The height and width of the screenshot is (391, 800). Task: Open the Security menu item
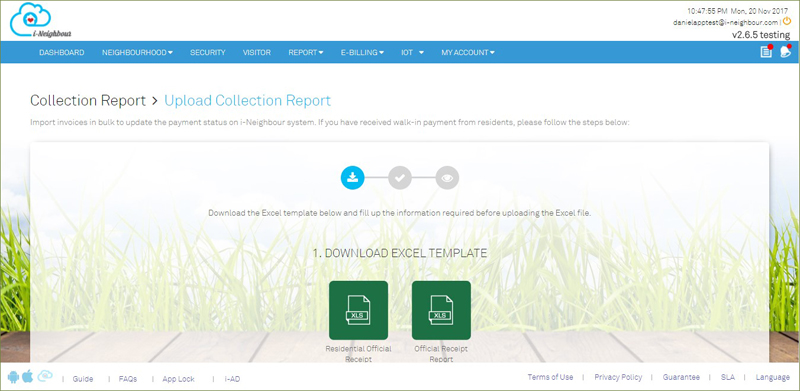[x=208, y=53]
